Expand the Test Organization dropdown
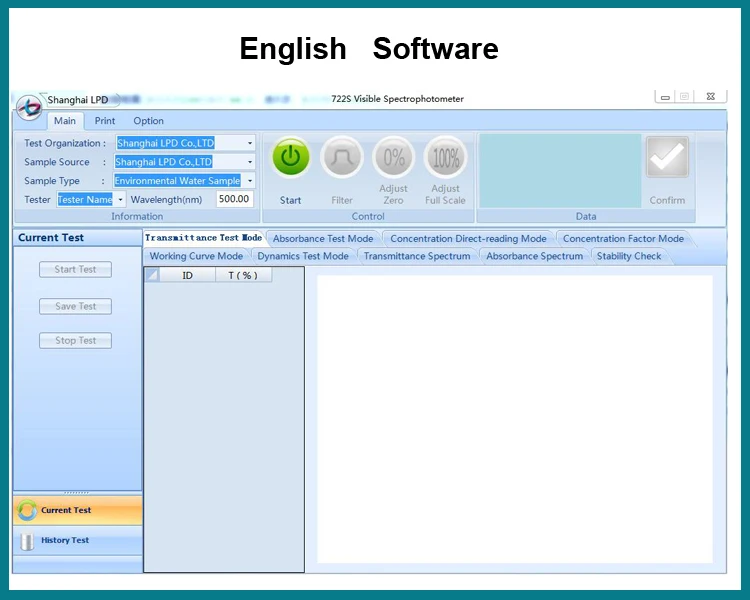Viewport: 750px width, 600px height. (250, 143)
